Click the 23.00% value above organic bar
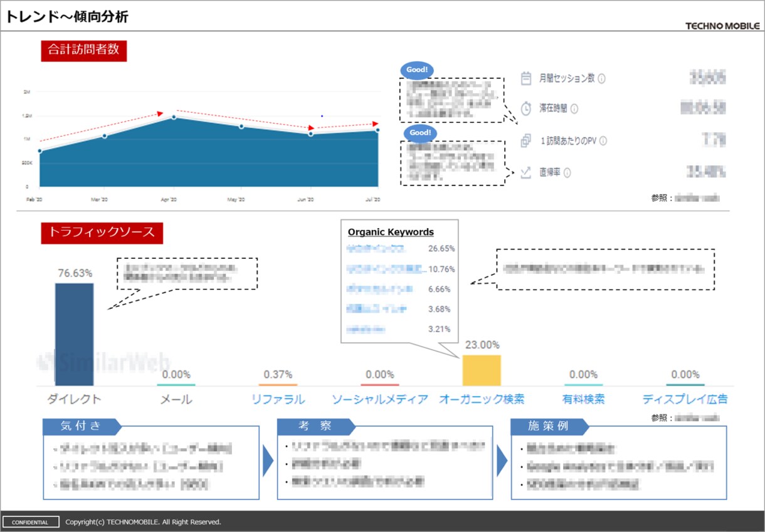This screenshot has height=532, width=765. [x=482, y=345]
